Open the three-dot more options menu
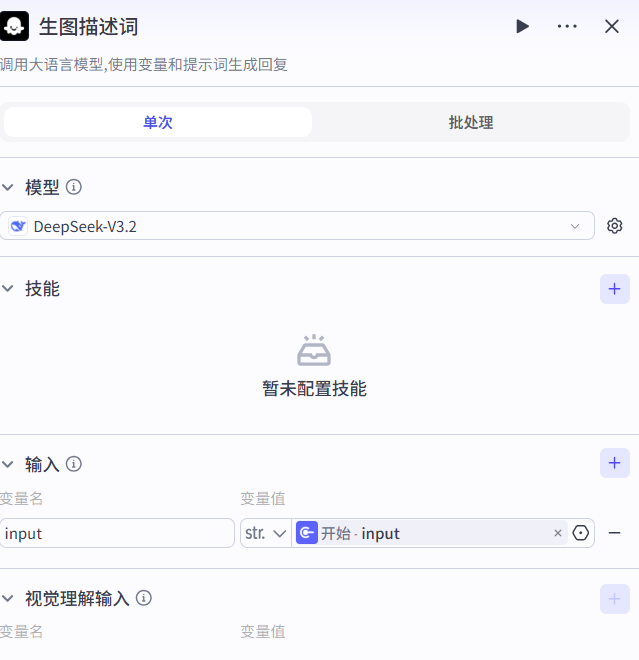 567,27
